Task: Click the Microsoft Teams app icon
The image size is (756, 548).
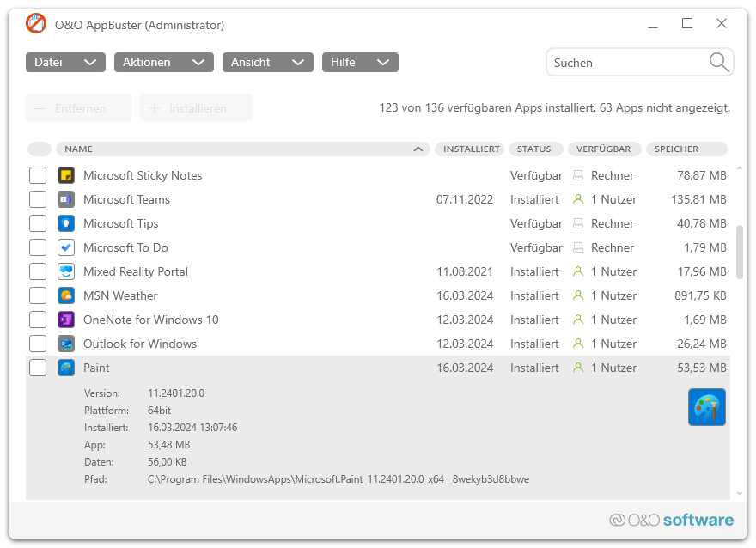Action: (66, 199)
